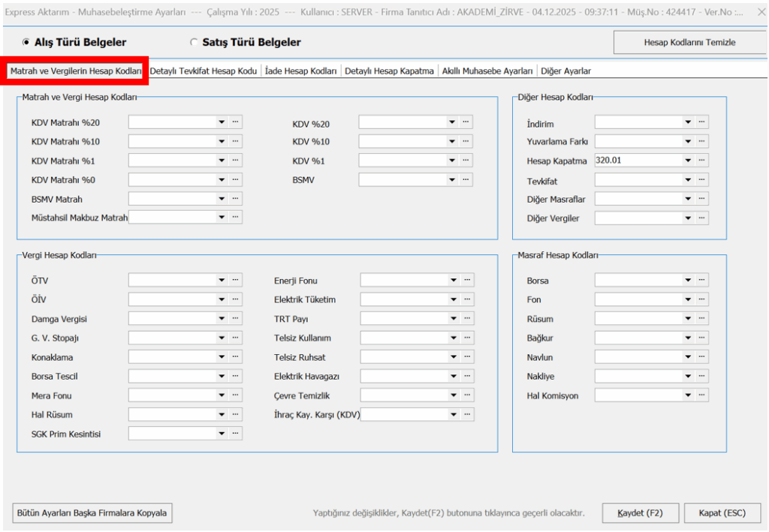Screen dimensions: 769x532
Task: Focus the Nakliye input field
Action: click(x=638, y=376)
